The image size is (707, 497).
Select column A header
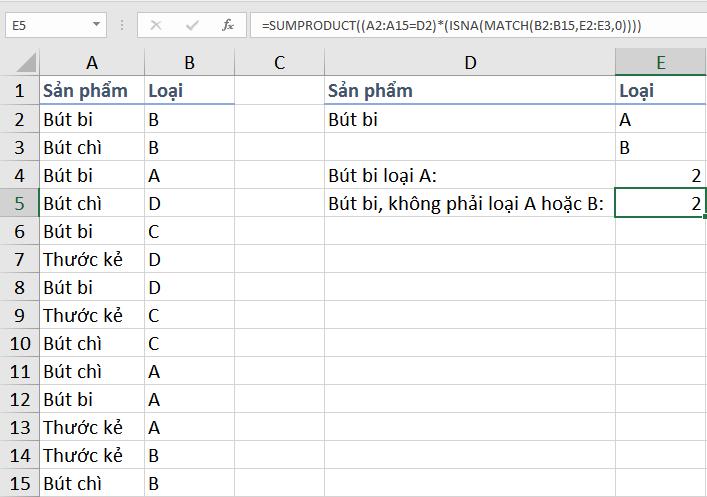tap(92, 63)
